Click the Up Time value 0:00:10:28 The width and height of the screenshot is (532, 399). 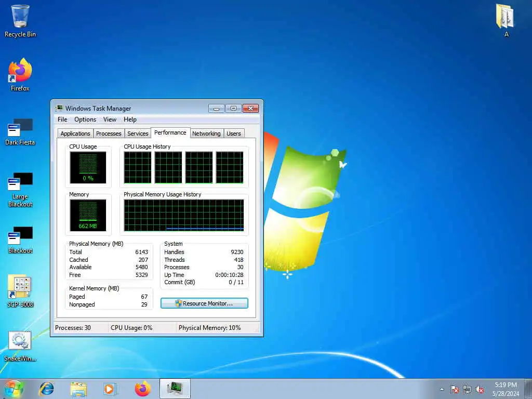pyautogui.click(x=229, y=275)
